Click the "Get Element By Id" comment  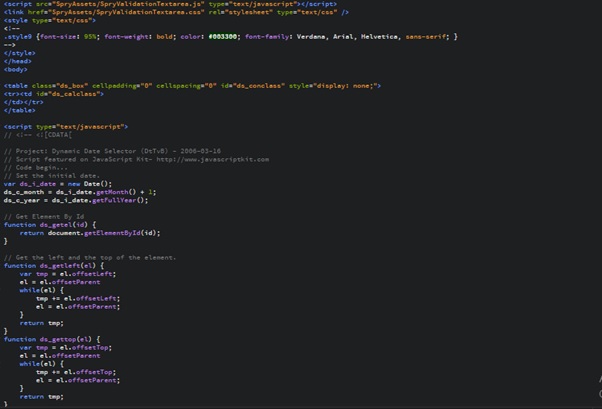click(44, 217)
